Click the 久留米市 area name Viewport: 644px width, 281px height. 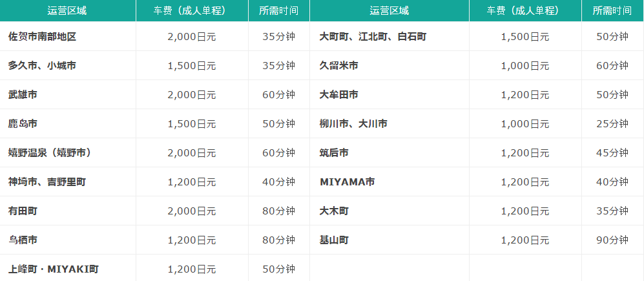339,66
